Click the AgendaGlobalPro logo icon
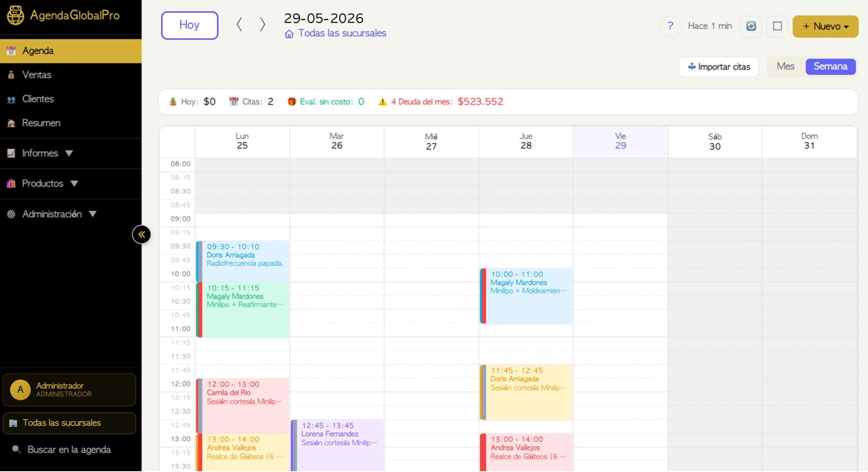Image resolution: width=868 pixels, height=472 pixels. click(x=16, y=16)
